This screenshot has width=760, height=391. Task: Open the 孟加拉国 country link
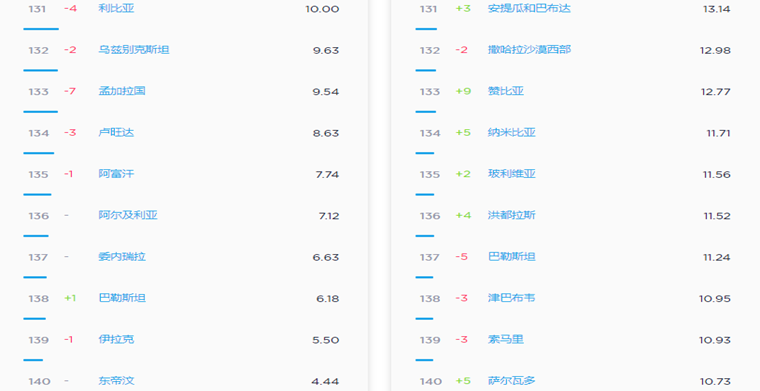coord(122,91)
